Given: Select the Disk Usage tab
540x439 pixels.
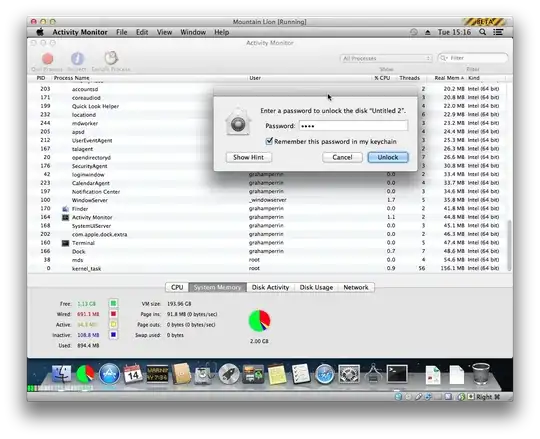Looking at the screenshot, I should pos(316,287).
